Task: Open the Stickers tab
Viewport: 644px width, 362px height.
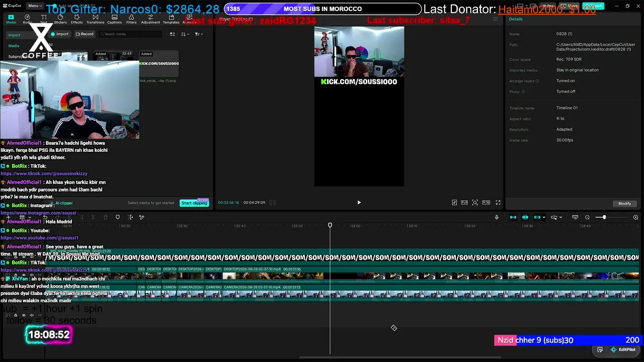Action: click(x=60, y=19)
